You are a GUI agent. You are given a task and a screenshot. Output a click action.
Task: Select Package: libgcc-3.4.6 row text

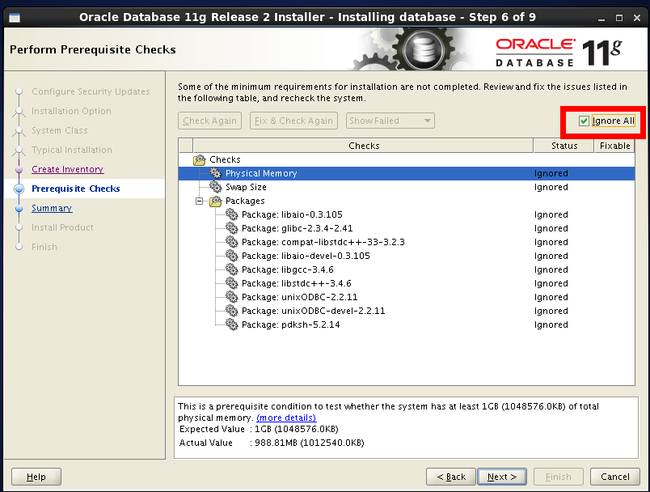tap(287, 269)
